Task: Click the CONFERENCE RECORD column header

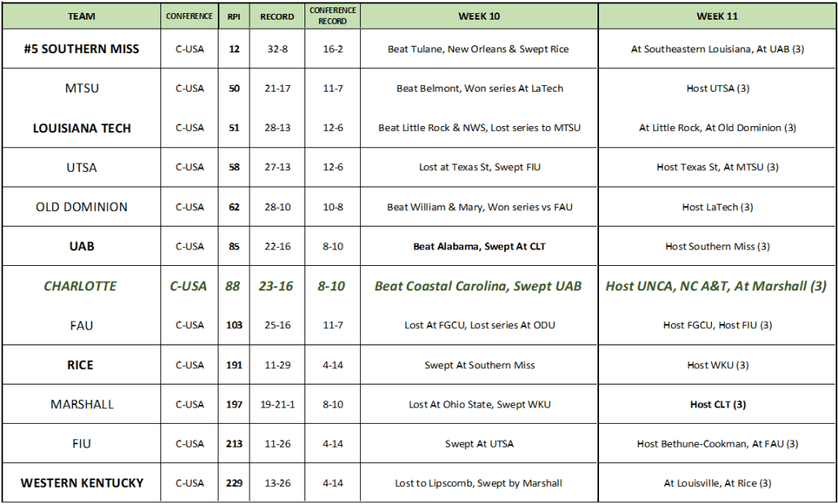Action: pyautogui.click(x=332, y=16)
